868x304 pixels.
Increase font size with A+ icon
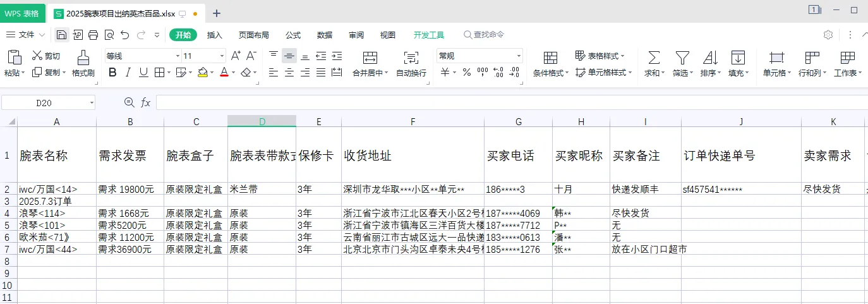236,56
